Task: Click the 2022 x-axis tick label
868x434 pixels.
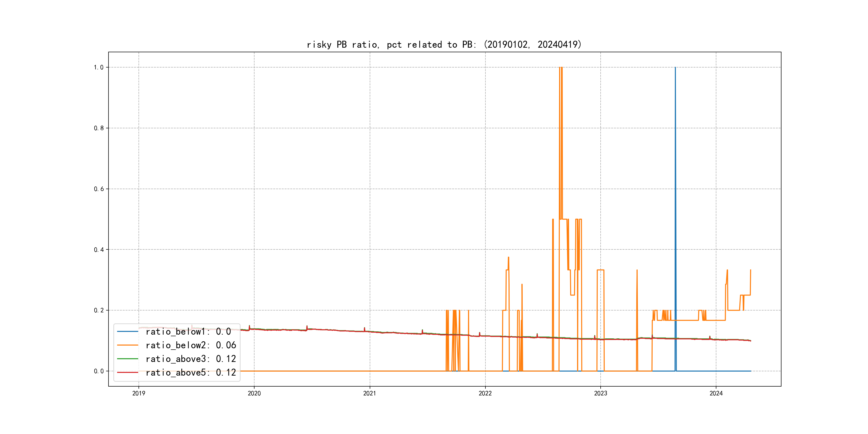Action: click(485, 393)
